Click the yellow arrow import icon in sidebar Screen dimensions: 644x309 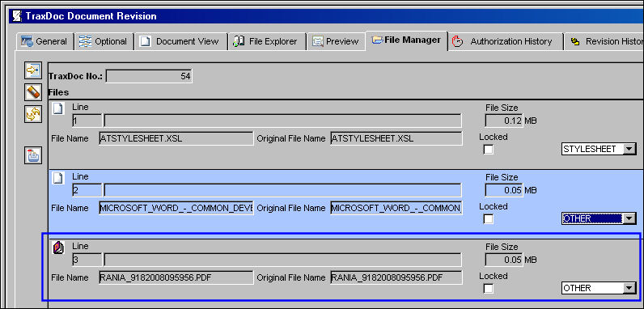(x=33, y=70)
